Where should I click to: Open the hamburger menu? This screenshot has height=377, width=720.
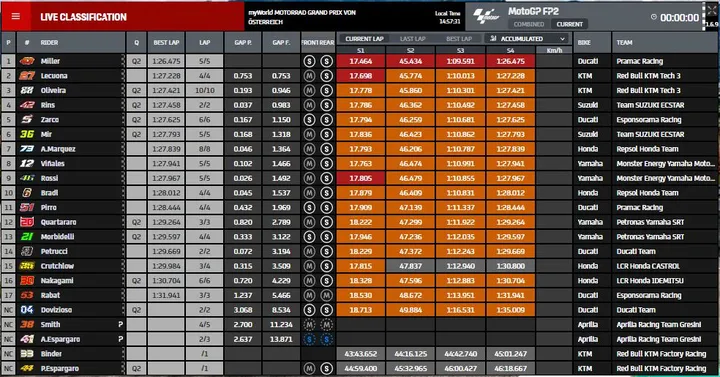point(16,17)
